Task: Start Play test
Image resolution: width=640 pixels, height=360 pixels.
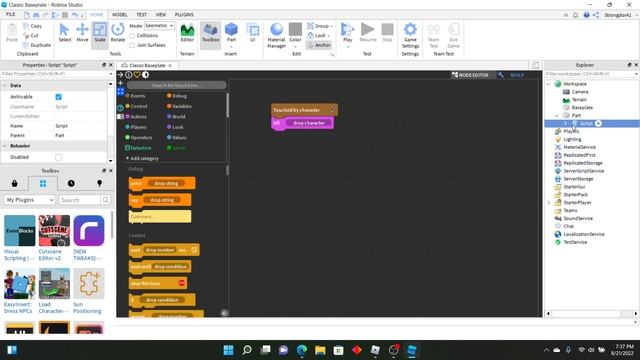Action: pyautogui.click(x=347, y=33)
